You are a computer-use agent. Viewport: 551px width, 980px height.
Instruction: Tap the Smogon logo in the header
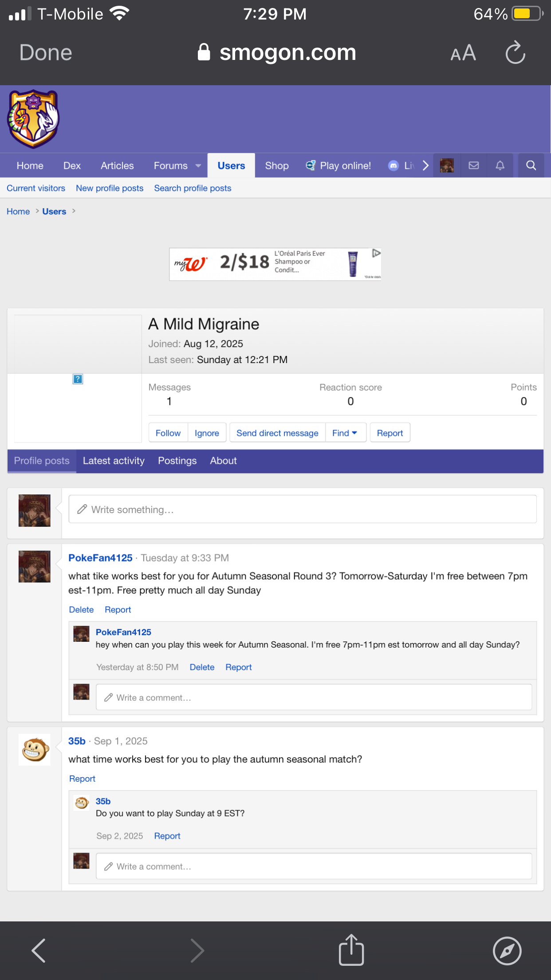(34, 119)
